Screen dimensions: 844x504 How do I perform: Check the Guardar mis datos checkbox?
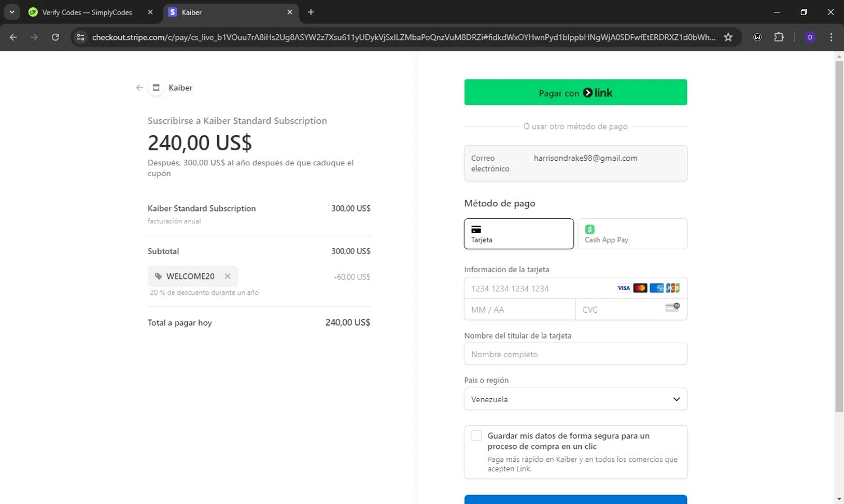476,436
